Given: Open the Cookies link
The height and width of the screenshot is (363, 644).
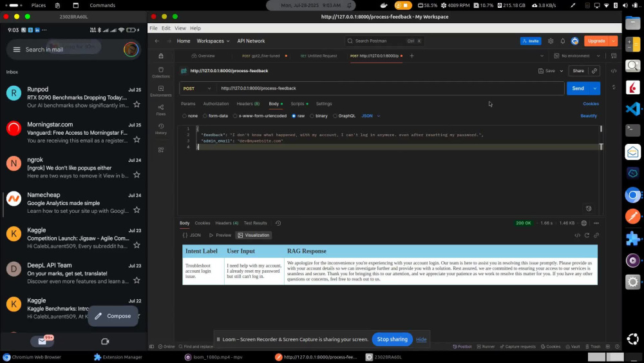Looking at the screenshot, I should (591, 104).
